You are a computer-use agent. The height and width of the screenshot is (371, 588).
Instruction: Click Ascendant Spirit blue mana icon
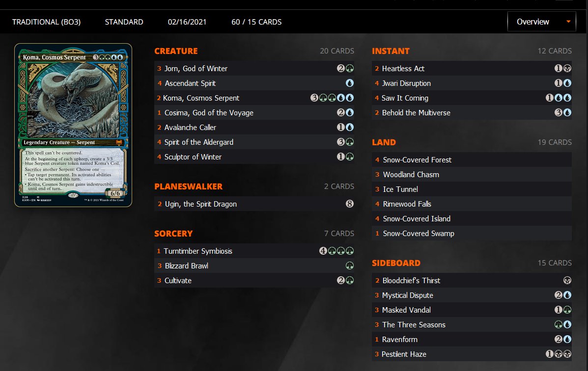point(349,83)
